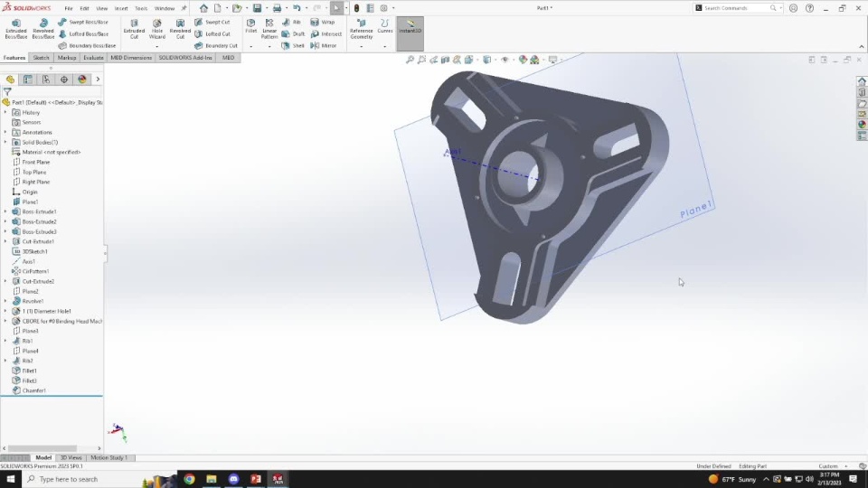Open the ConfigurationManager tab icon
This screenshot has height=488, width=868.
coord(46,80)
